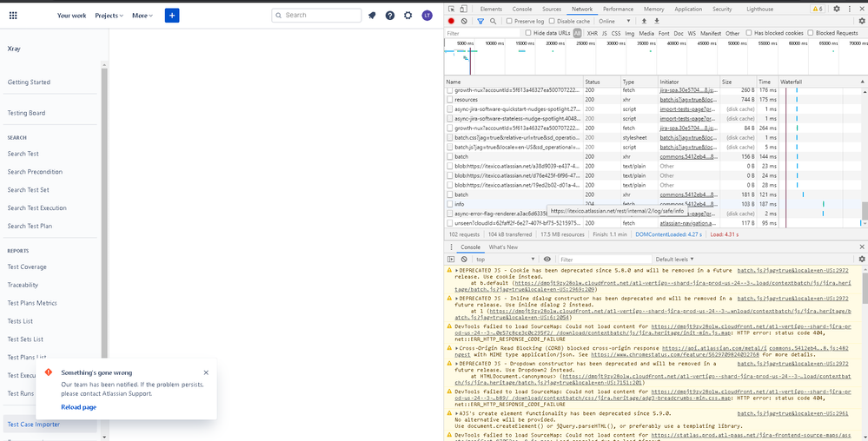Viewport: 868px width, 441px height.
Task: Go to Your work
Action: (72, 16)
